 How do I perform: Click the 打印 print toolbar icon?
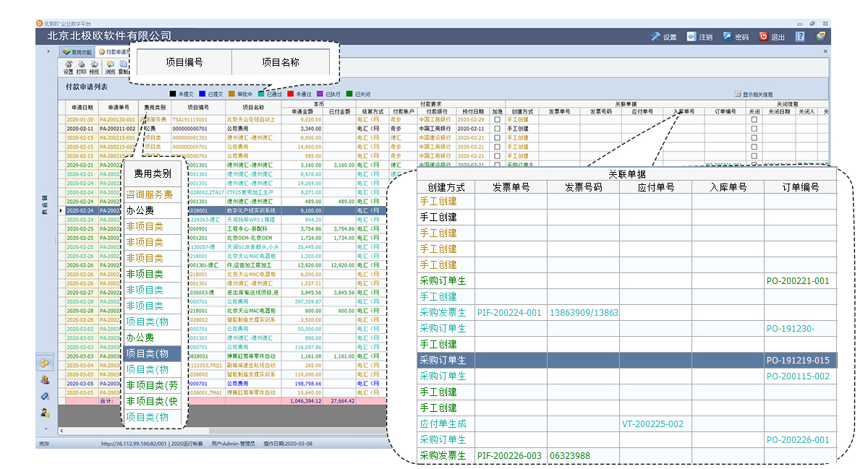pyautogui.click(x=81, y=67)
